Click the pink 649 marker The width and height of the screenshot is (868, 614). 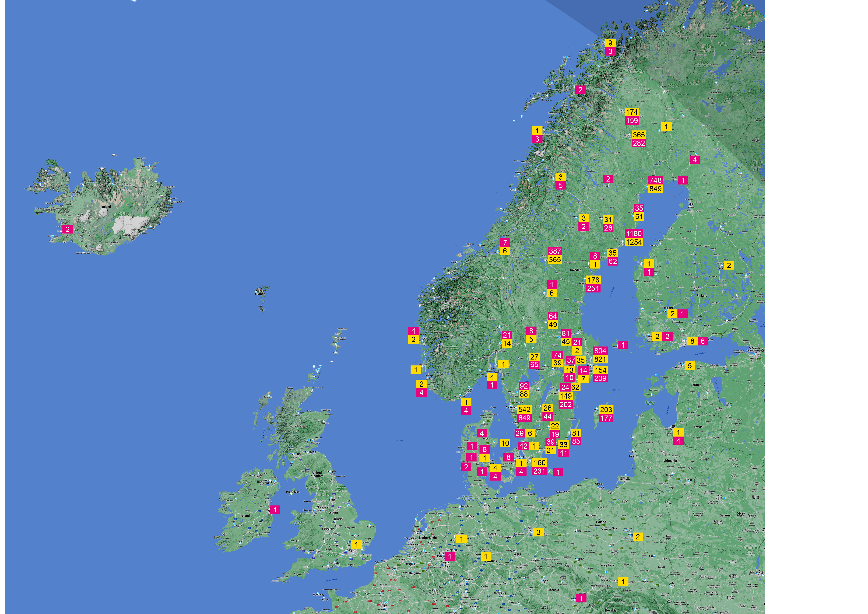[x=524, y=418]
